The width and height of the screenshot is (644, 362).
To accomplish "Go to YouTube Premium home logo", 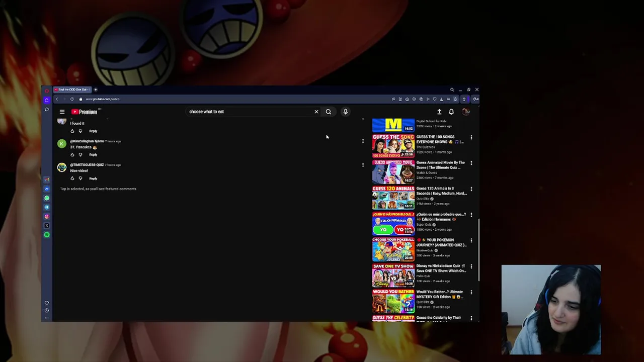I will point(85,112).
